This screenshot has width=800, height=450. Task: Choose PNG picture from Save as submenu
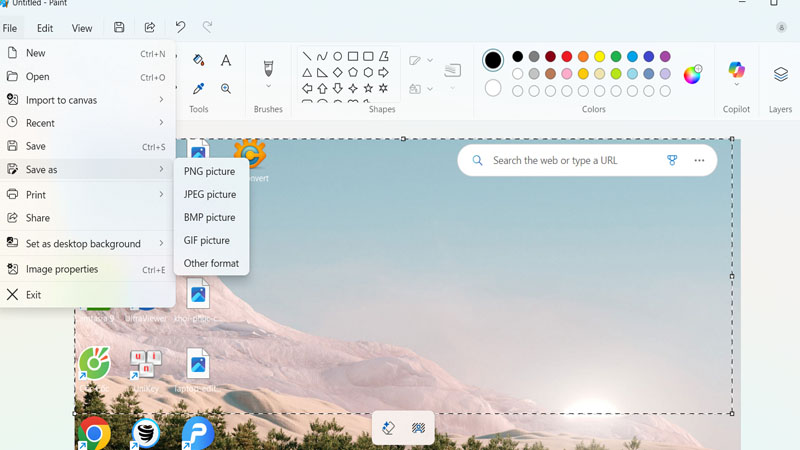click(209, 171)
